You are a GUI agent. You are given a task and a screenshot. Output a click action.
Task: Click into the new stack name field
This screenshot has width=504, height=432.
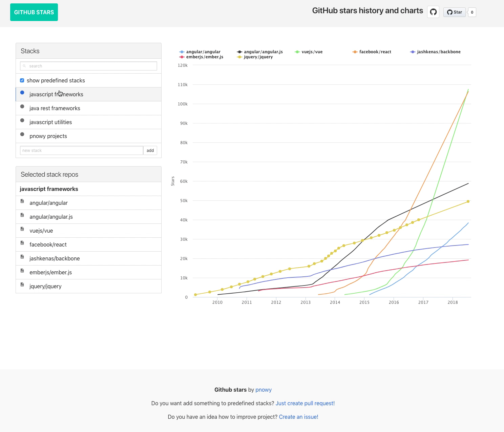click(x=82, y=150)
